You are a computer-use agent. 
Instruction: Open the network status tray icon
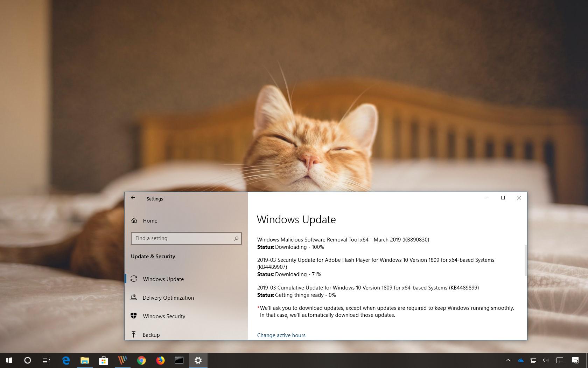(x=533, y=360)
